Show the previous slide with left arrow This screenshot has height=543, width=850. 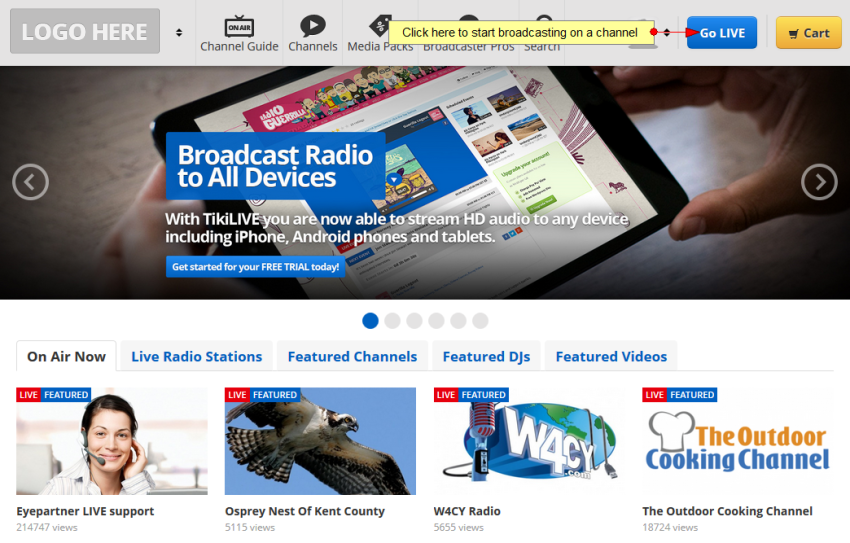[x=30, y=182]
